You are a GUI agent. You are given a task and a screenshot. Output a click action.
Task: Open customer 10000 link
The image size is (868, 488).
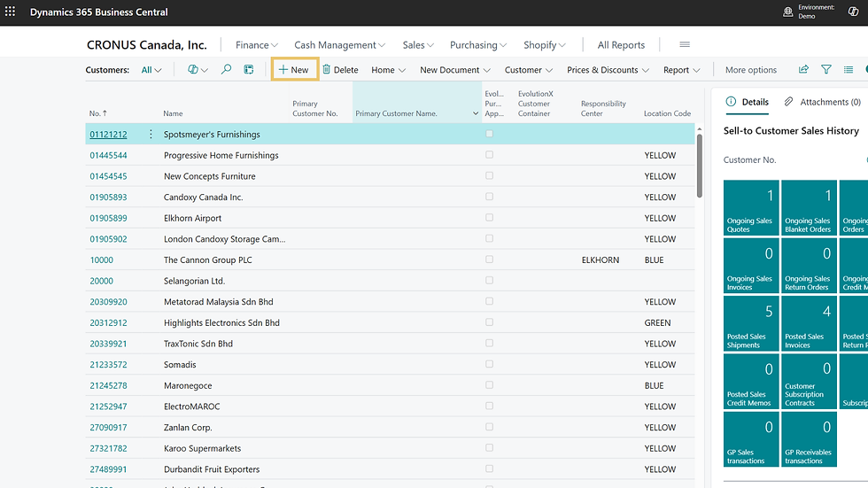101,259
